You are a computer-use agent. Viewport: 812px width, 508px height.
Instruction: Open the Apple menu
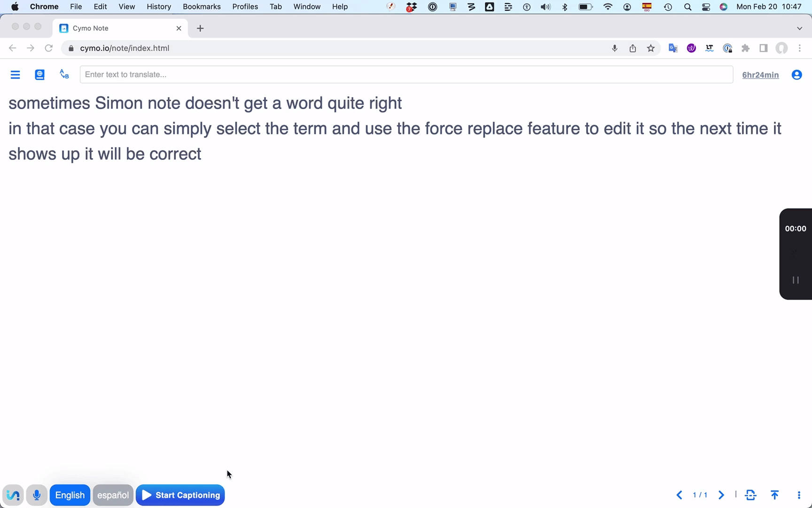click(x=15, y=7)
